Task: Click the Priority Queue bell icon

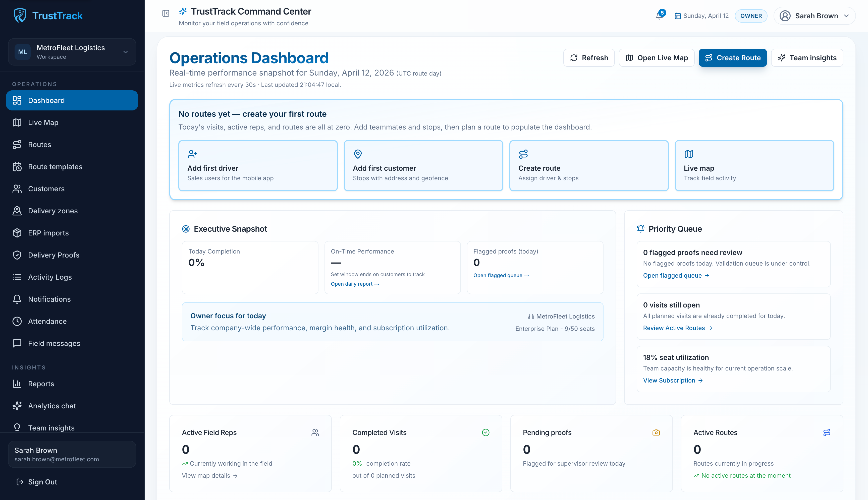Action: point(640,229)
